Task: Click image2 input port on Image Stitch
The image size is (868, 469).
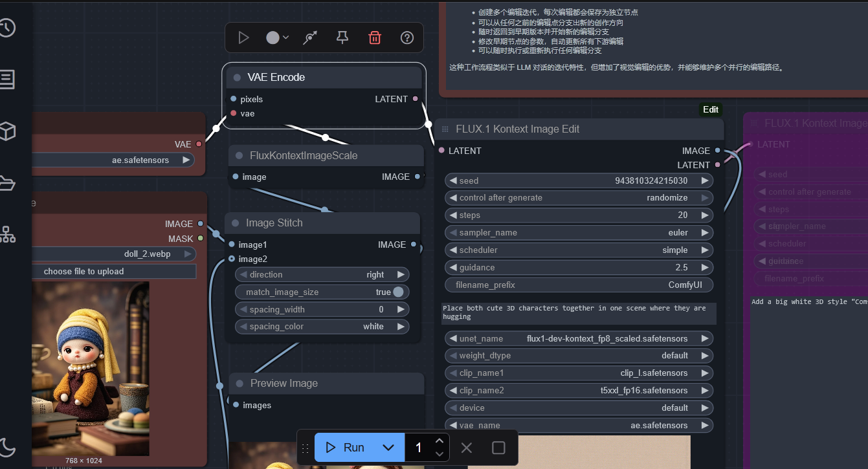Action: click(x=232, y=259)
